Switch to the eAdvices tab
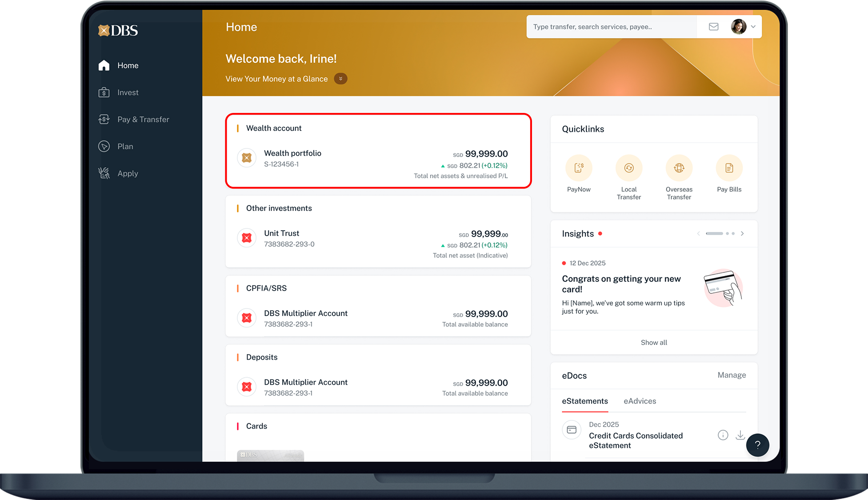 (x=640, y=401)
